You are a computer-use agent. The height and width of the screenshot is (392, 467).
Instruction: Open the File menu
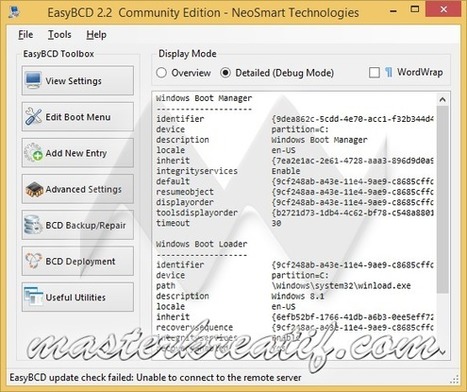click(x=26, y=35)
